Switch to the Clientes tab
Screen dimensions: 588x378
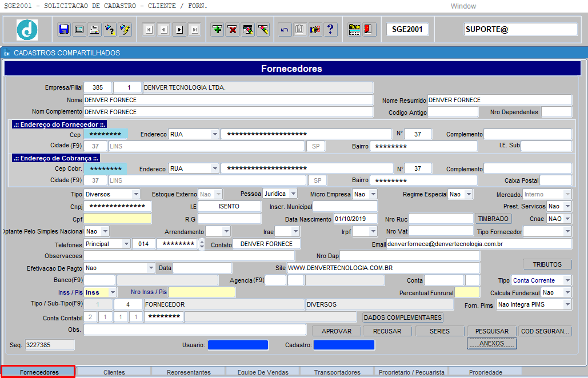click(114, 372)
